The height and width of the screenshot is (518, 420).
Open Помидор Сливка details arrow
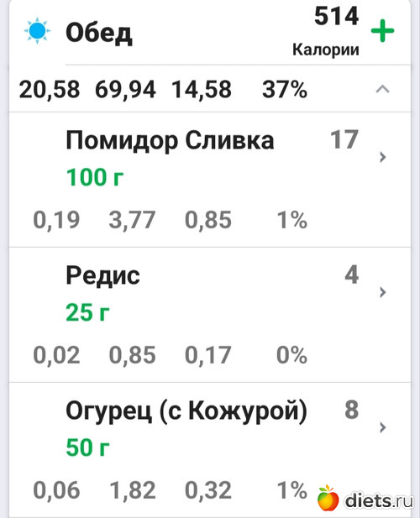(x=383, y=157)
